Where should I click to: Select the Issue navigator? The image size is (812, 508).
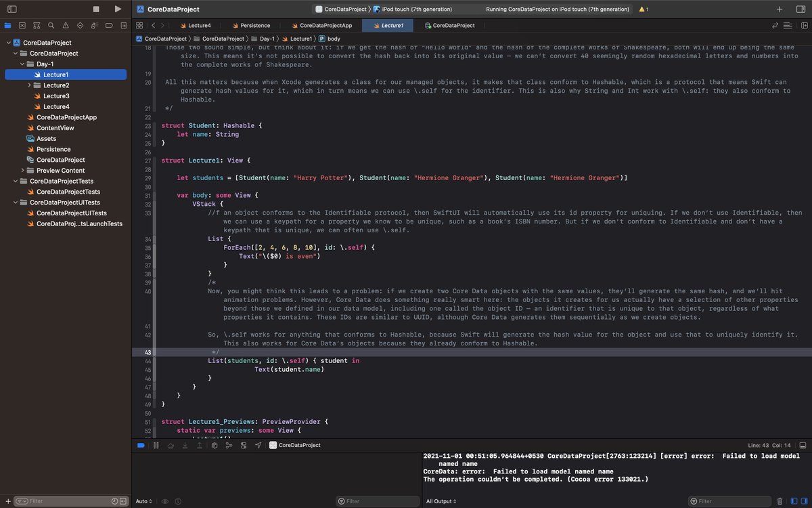point(66,25)
